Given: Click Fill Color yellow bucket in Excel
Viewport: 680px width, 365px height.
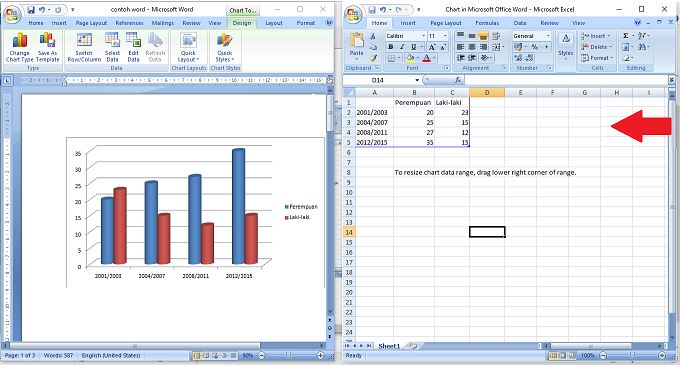Looking at the screenshot, I should point(410,58).
